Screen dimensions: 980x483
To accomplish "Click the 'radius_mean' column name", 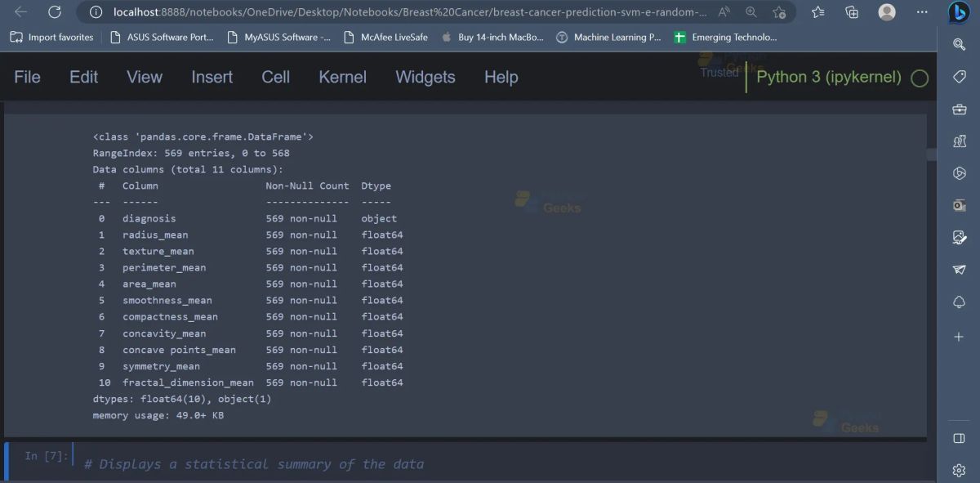I will click(x=155, y=235).
